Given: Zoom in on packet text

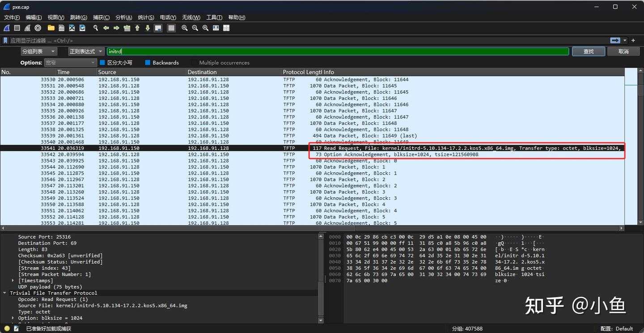Looking at the screenshot, I should coord(185,28).
